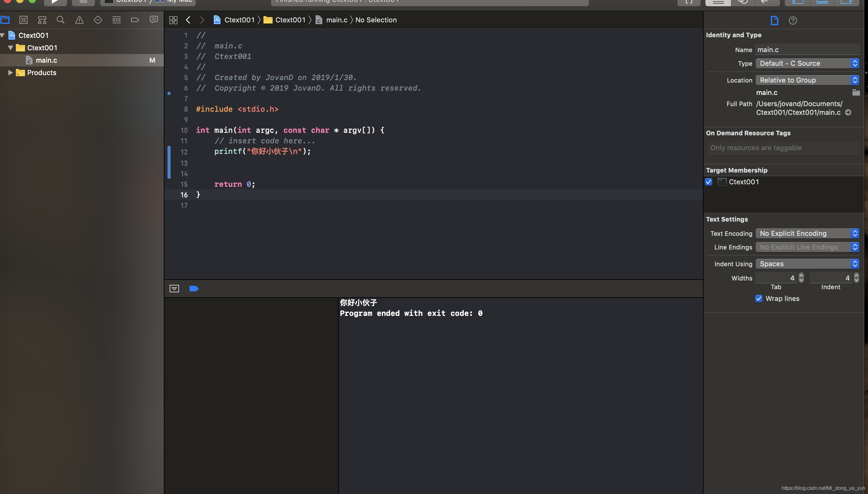Click the int main function declaration line
The width and height of the screenshot is (868, 494).
290,130
